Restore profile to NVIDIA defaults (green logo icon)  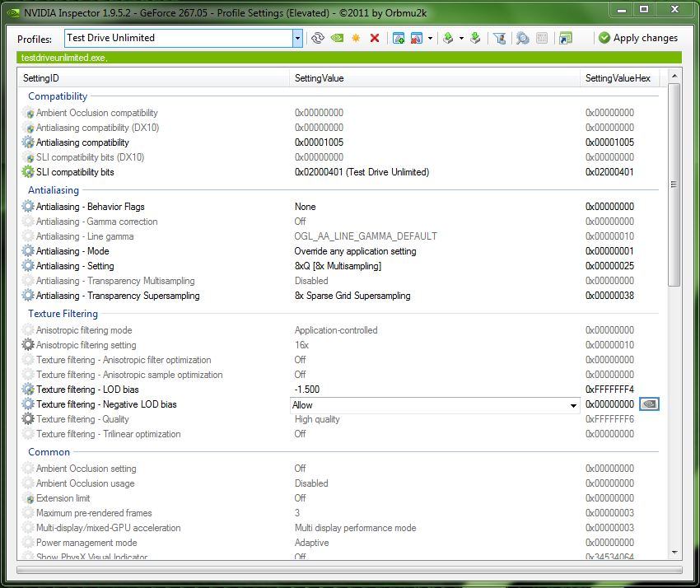(337, 39)
